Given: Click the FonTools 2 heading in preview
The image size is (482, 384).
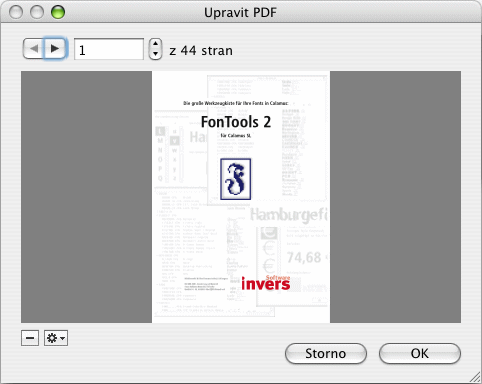Looking at the screenshot, I should pyautogui.click(x=236, y=122).
